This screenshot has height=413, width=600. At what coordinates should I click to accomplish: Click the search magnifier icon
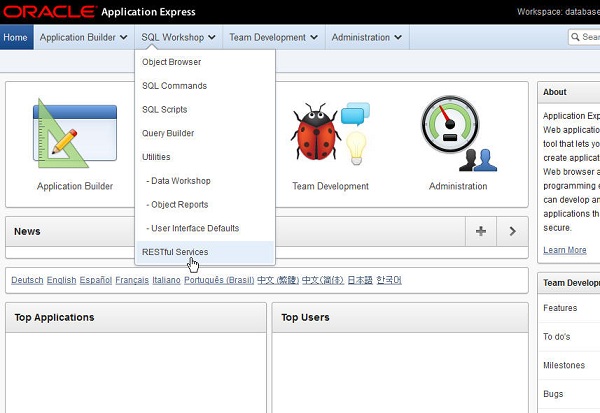tap(575, 37)
